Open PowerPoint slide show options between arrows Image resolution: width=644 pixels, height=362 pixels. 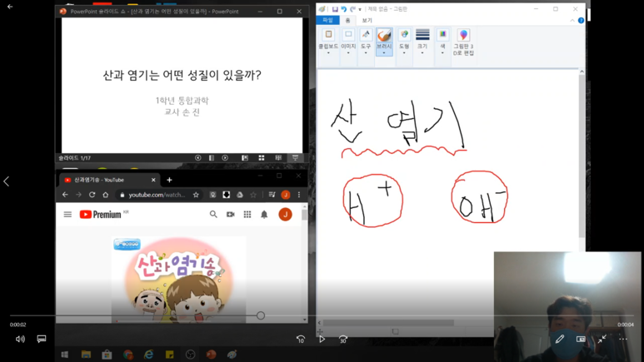click(x=212, y=158)
